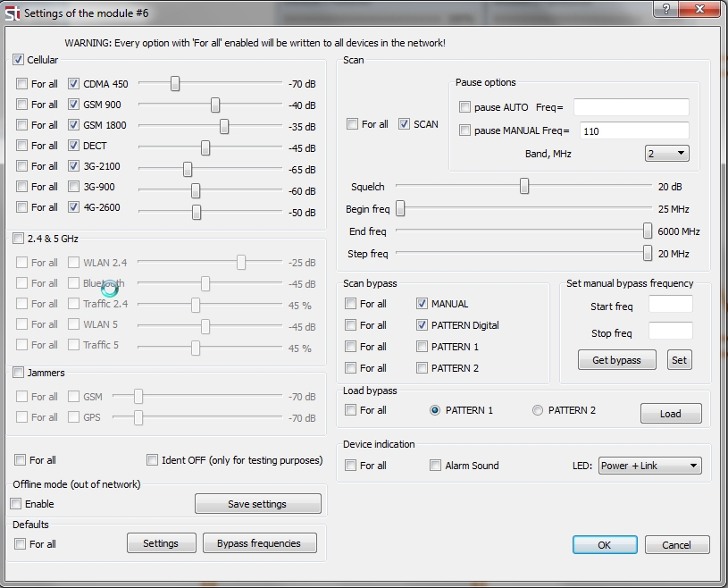Enable pause AUTO option
The width and height of the screenshot is (728, 588).
464,107
